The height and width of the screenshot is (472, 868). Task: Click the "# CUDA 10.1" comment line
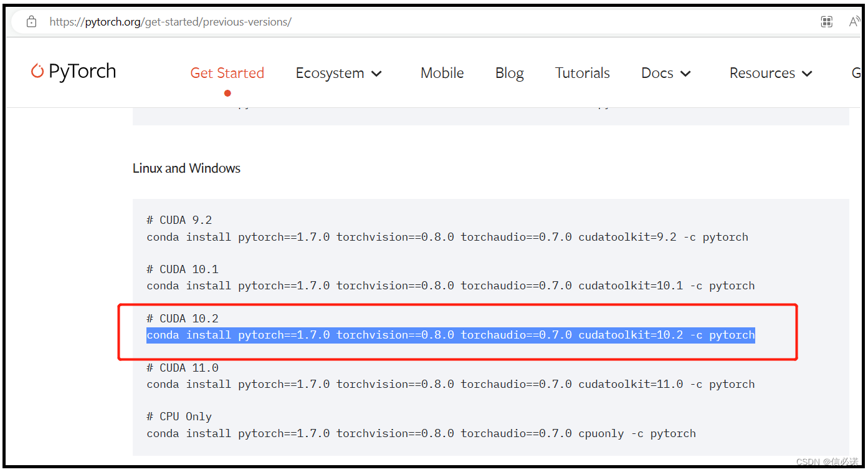183,269
